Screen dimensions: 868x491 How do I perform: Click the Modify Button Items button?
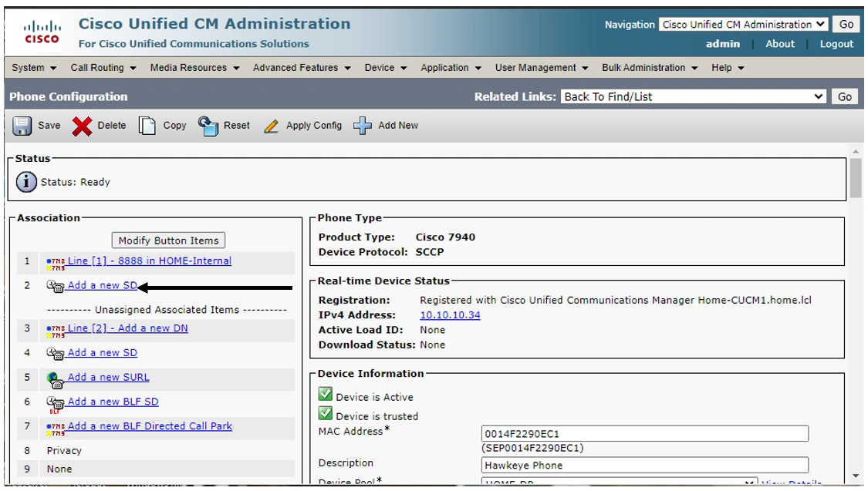point(167,240)
